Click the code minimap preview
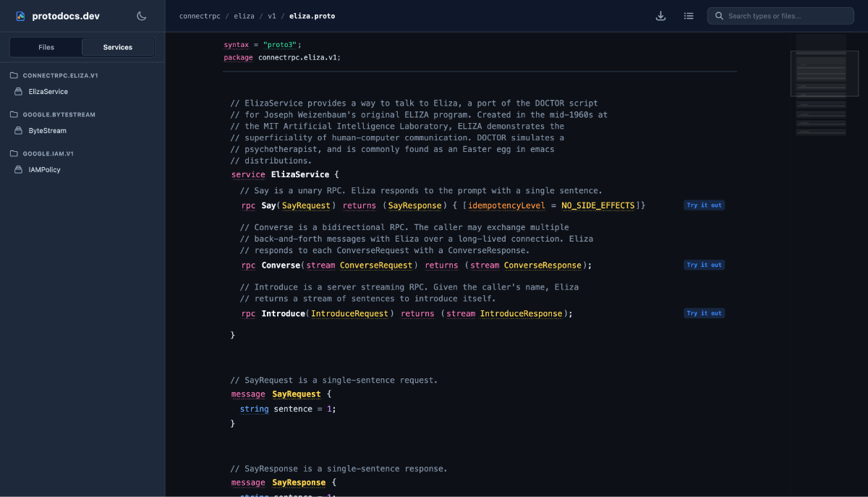868x497 pixels. click(x=821, y=85)
